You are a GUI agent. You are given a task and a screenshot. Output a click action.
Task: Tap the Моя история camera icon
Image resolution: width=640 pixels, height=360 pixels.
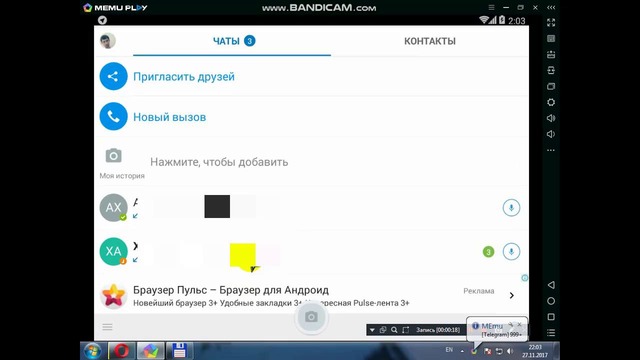pos(113,156)
